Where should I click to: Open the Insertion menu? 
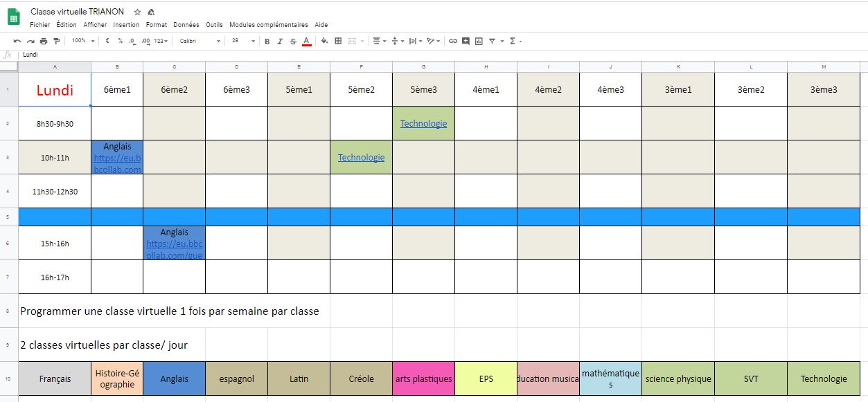tap(126, 25)
